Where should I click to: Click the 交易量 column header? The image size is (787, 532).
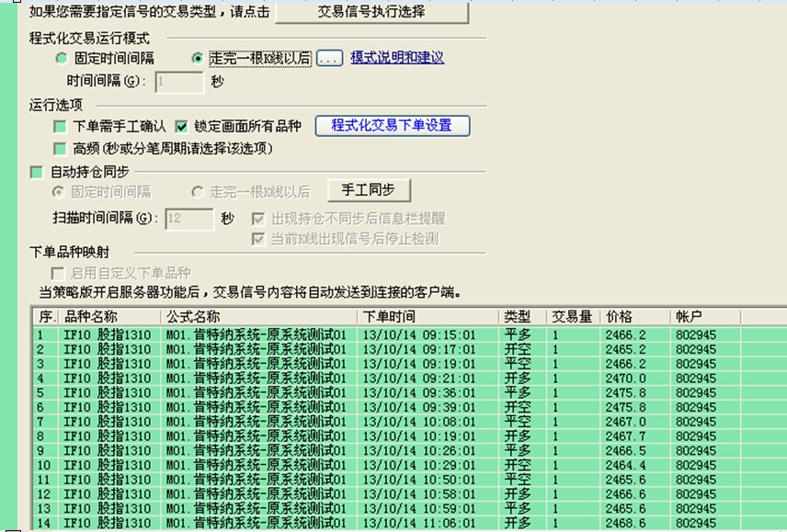coord(573,317)
